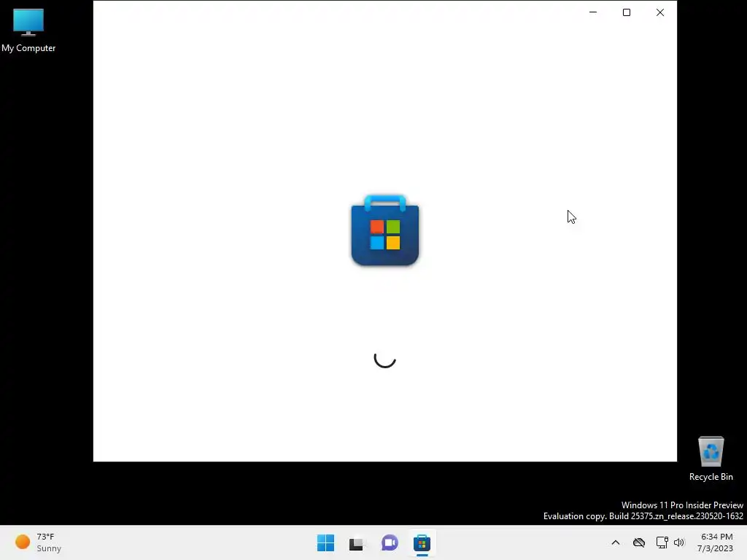Maximize the Microsoft Store window
Viewport: 747px width, 560px height.
pyautogui.click(x=627, y=12)
